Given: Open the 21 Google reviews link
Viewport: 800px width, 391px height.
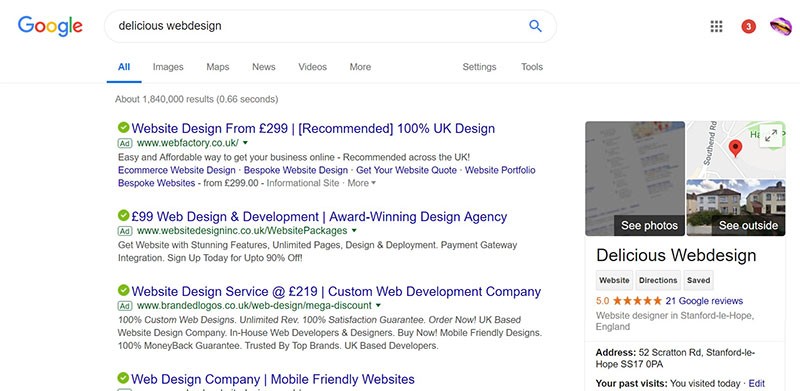Looking at the screenshot, I should [704, 301].
